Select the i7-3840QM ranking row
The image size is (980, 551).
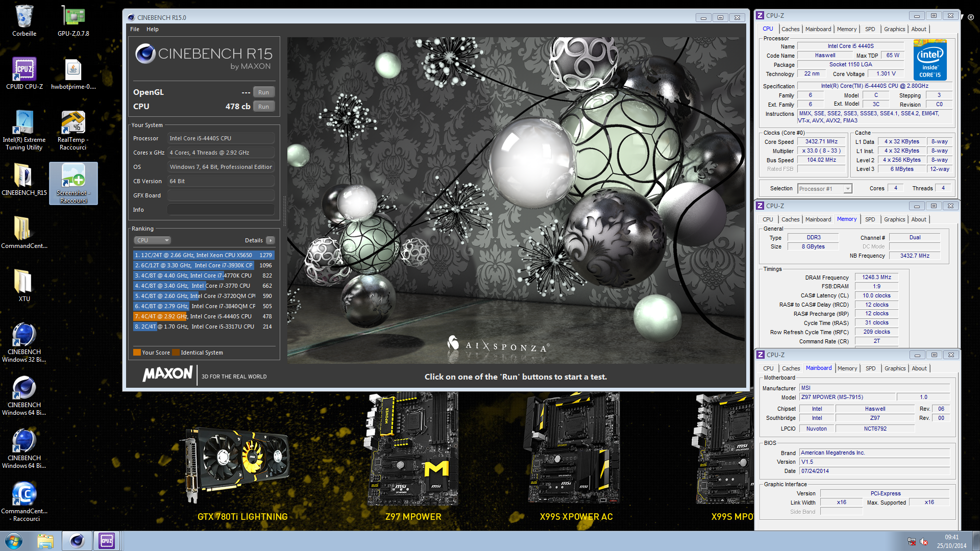[x=204, y=306]
